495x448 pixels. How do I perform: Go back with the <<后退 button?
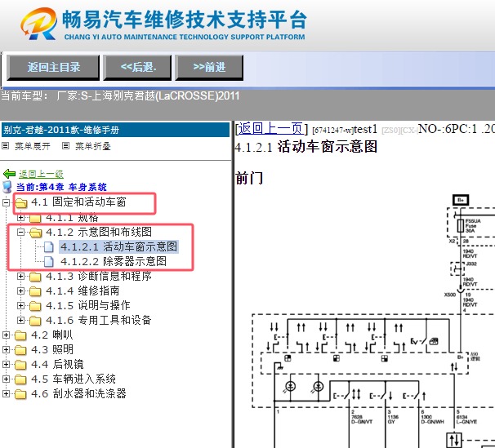click(x=138, y=67)
